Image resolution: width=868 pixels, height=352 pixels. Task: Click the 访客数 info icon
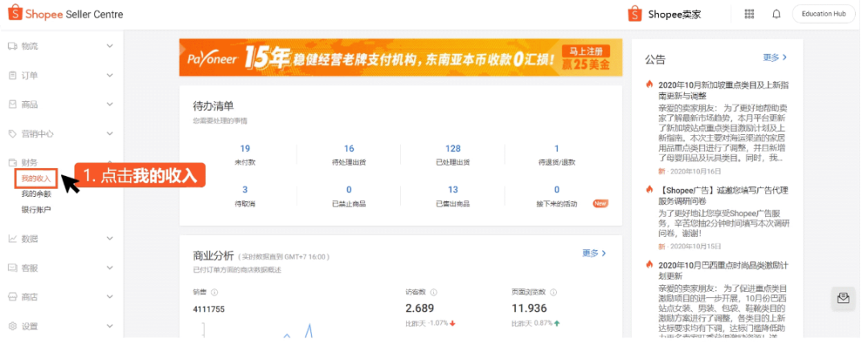click(434, 293)
